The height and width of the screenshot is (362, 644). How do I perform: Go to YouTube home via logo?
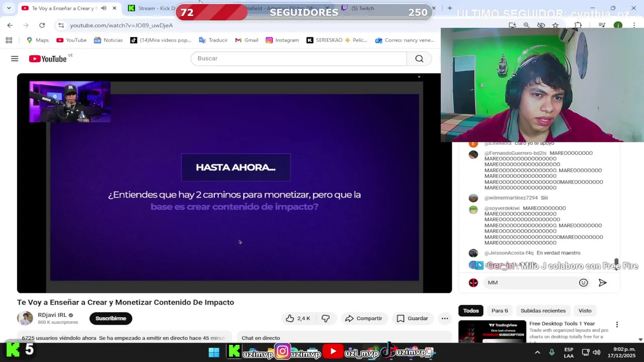48,59
